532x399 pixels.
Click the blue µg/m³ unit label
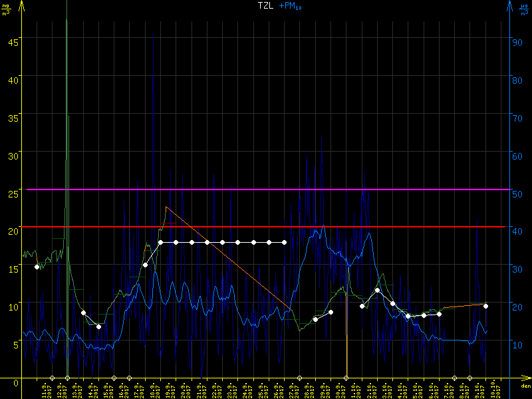coord(524,9)
